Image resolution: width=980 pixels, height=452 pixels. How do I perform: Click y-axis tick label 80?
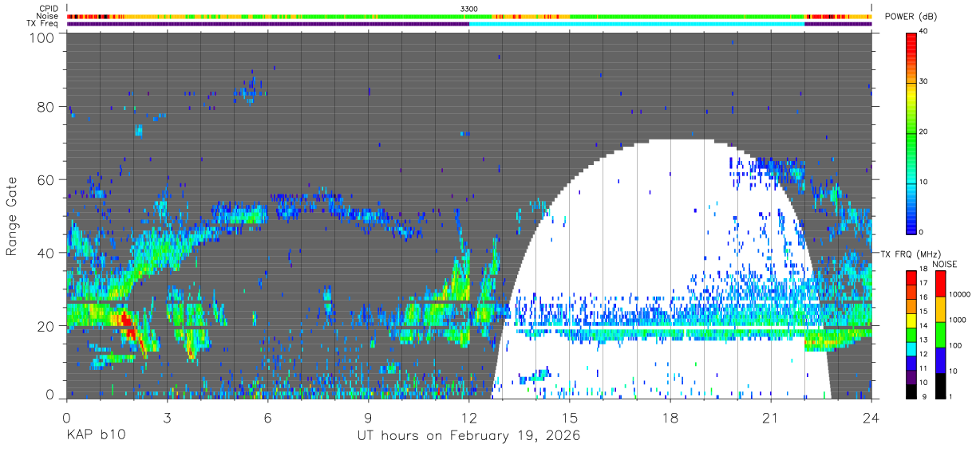click(x=47, y=107)
